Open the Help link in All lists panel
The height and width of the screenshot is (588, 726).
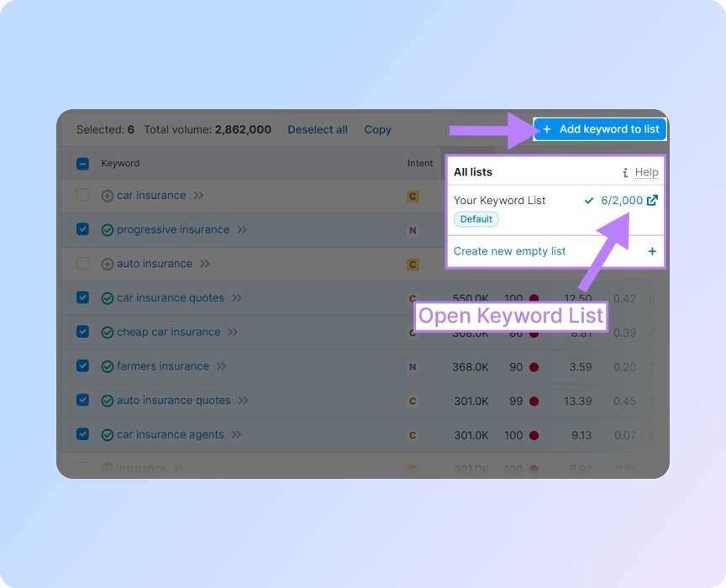coord(646,172)
